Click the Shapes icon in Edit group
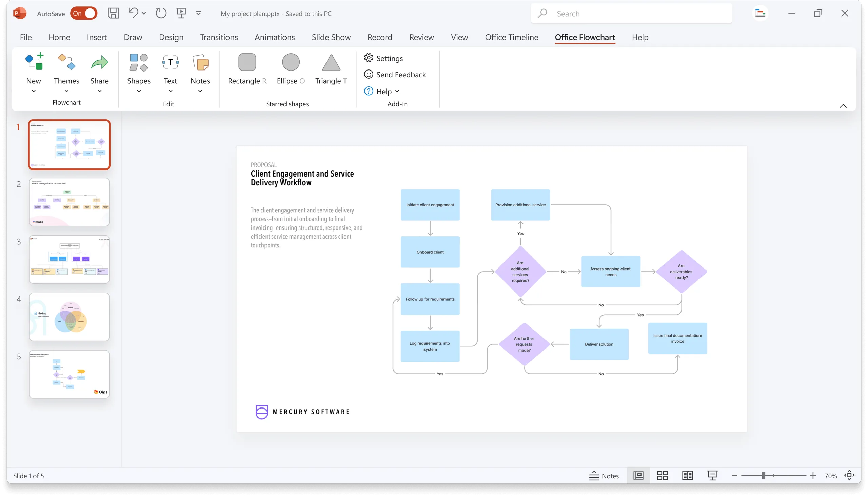 tap(139, 62)
